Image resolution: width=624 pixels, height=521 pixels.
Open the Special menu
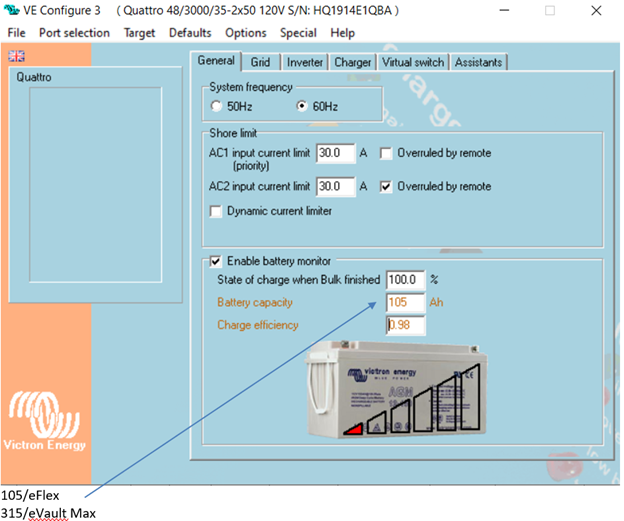tap(298, 33)
